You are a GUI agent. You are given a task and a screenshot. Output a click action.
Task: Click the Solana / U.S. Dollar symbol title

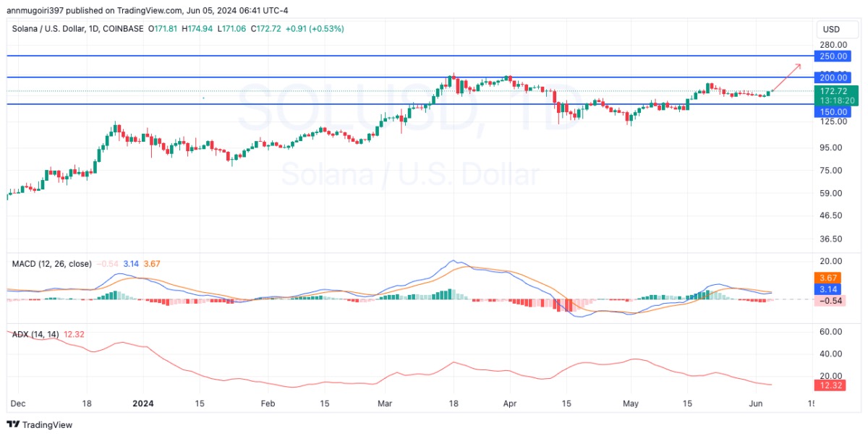pos(52,28)
